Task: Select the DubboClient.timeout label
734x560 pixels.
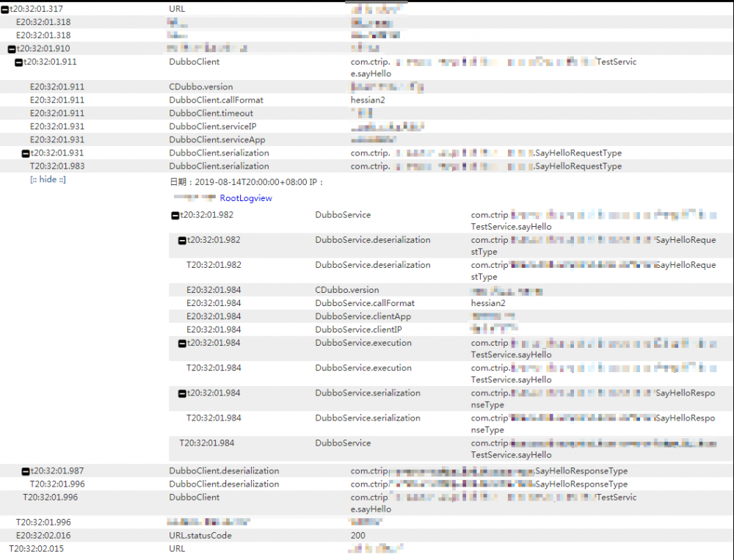Action: [211, 113]
